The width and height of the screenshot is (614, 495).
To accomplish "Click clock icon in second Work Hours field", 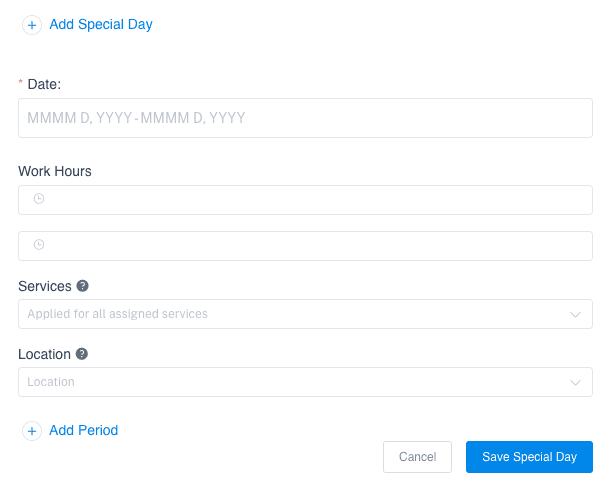I will (39, 244).
